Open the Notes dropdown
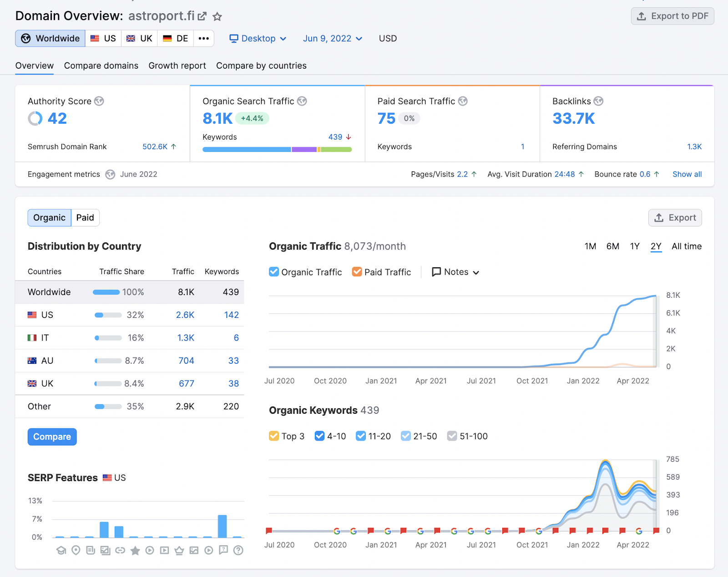The height and width of the screenshot is (577, 728). point(455,272)
